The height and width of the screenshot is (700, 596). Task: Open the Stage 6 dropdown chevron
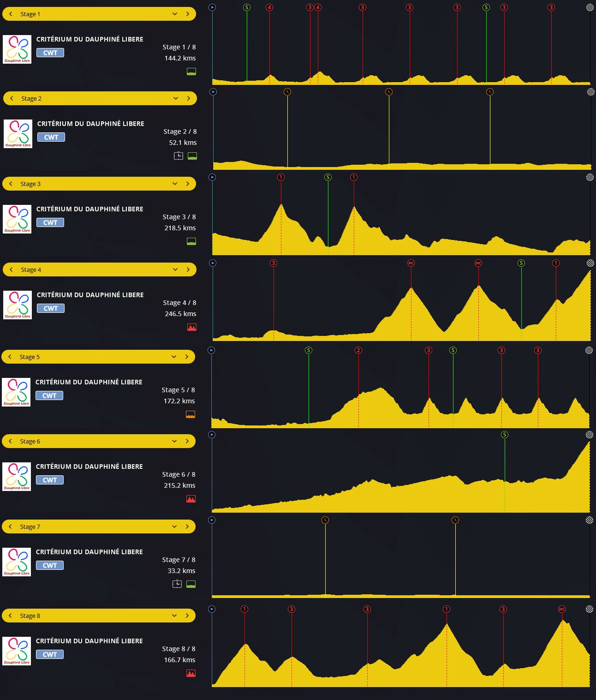(x=174, y=441)
